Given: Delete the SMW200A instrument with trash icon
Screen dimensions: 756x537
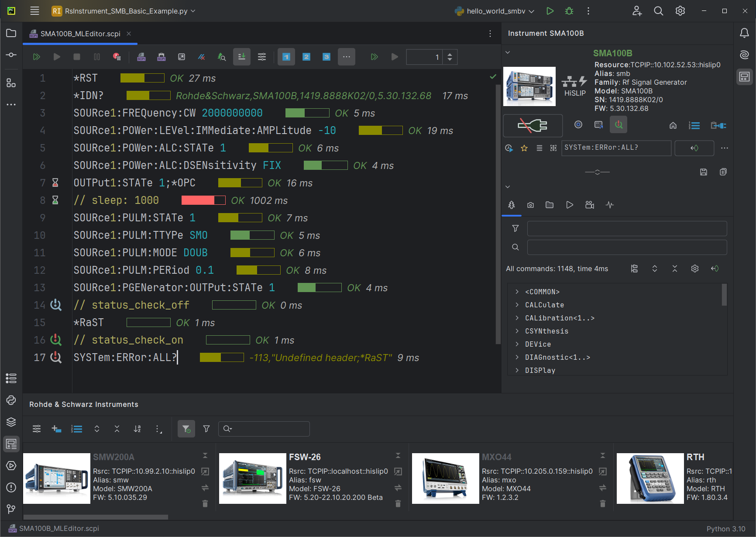Looking at the screenshot, I should tap(205, 504).
